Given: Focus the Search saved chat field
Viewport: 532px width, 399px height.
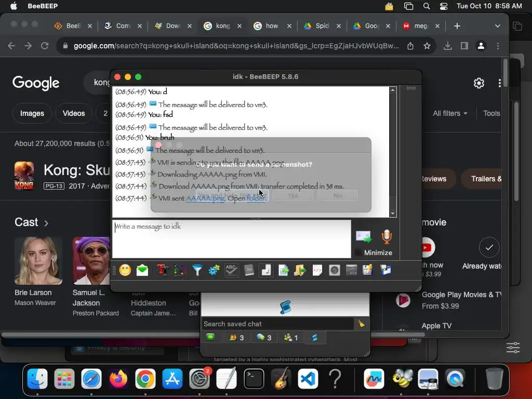Looking at the screenshot, I should click(x=277, y=324).
